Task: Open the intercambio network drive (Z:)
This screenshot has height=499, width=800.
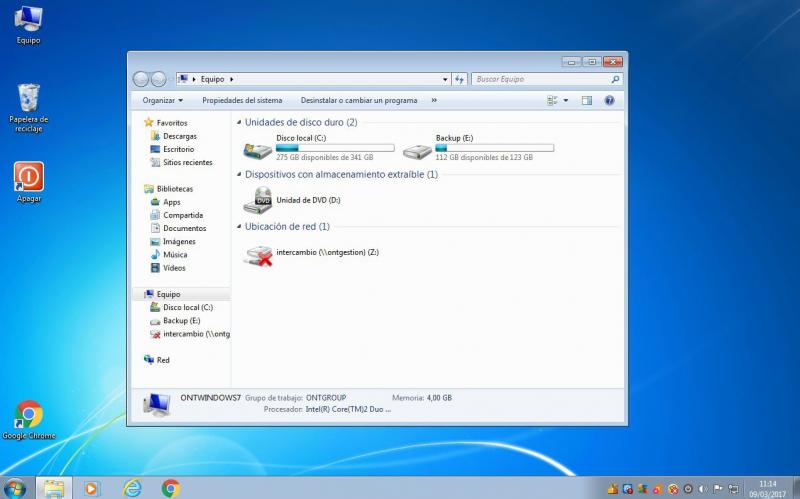Action: click(x=258, y=254)
